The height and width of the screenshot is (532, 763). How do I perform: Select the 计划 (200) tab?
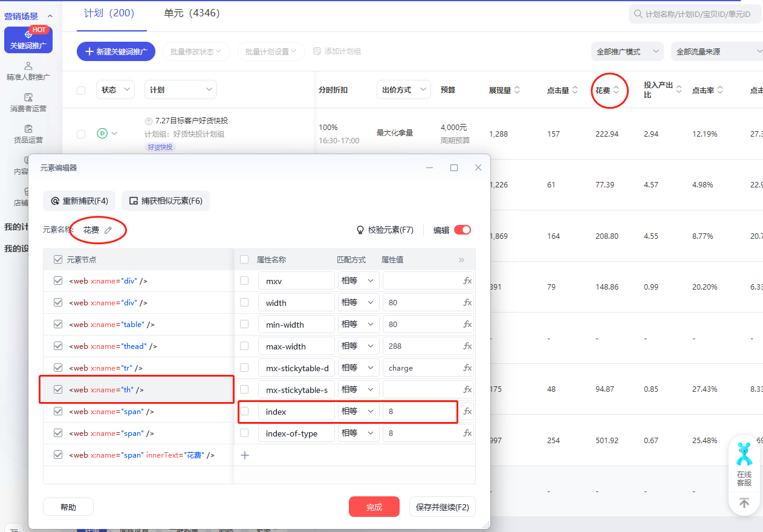point(109,13)
